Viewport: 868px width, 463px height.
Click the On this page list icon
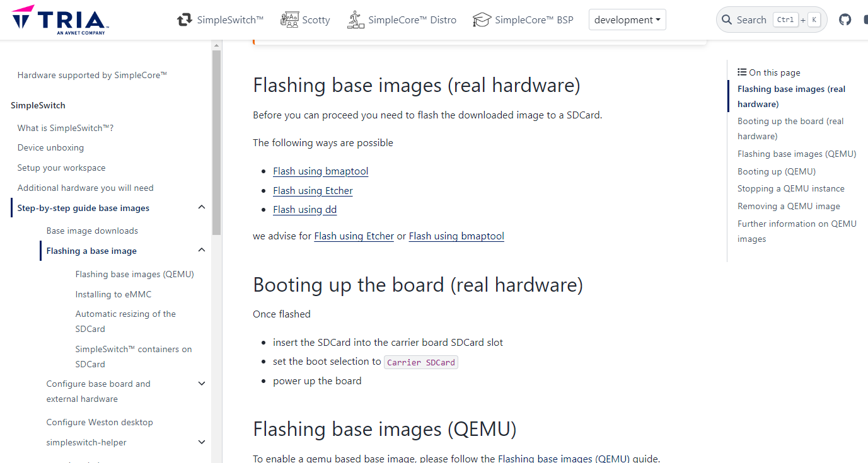tap(742, 72)
